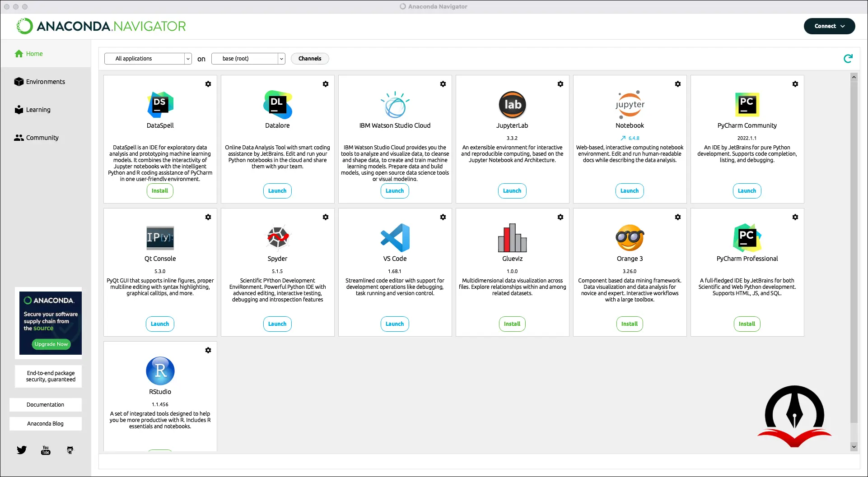Viewport: 868px width, 477px height.
Task: Open the Anaconda Blog link
Action: pos(46,424)
